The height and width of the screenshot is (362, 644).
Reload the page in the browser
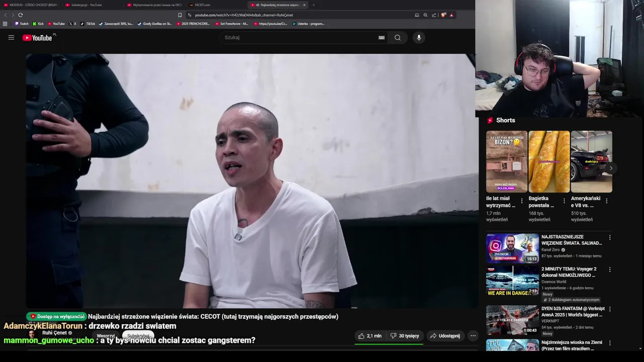click(20, 15)
